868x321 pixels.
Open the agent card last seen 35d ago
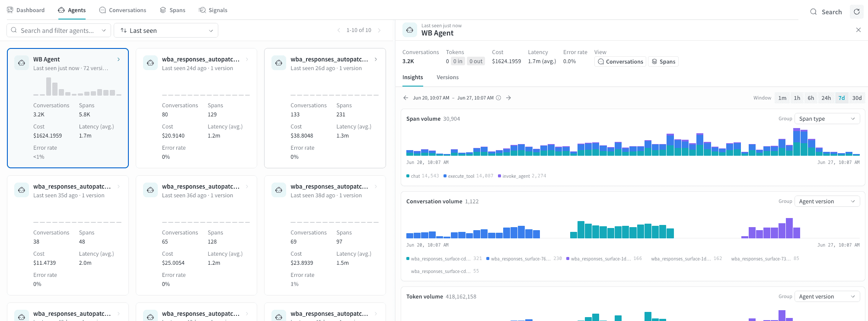coord(68,235)
